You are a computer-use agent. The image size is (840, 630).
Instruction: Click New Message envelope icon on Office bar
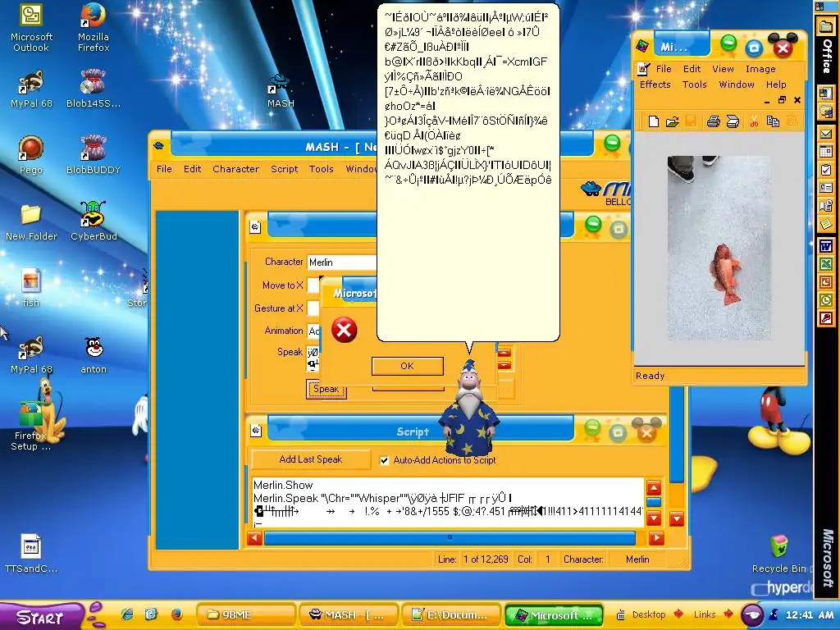[825, 135]
